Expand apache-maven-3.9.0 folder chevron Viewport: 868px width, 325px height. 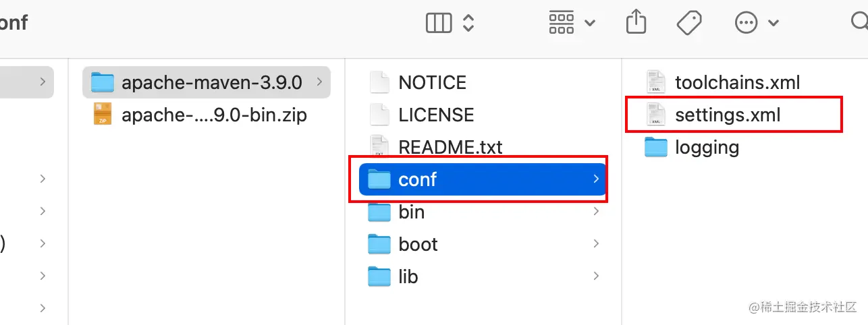click(319, 82)
